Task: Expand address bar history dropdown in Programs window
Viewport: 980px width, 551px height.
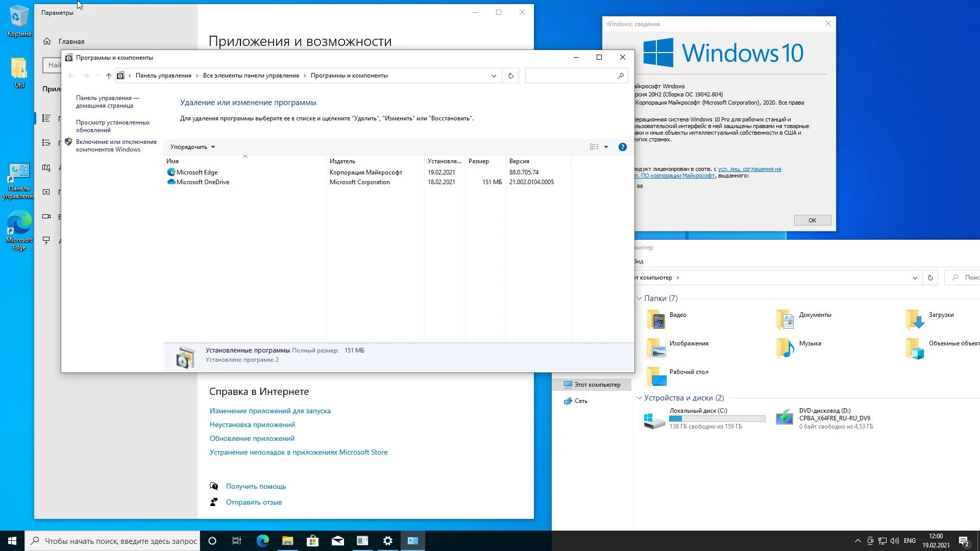Action: [494, 76]
